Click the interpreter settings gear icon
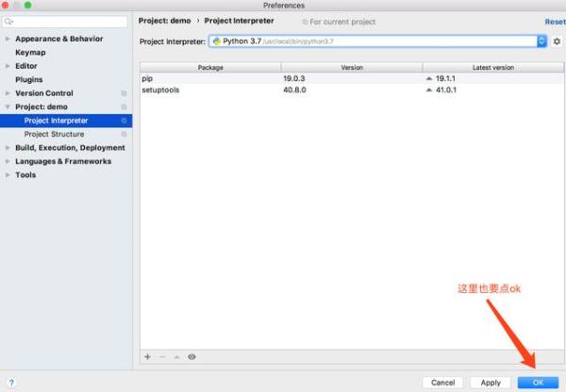The width and height of the screenshot is (566, 392). pyautogui.click(x=557, y=41)
